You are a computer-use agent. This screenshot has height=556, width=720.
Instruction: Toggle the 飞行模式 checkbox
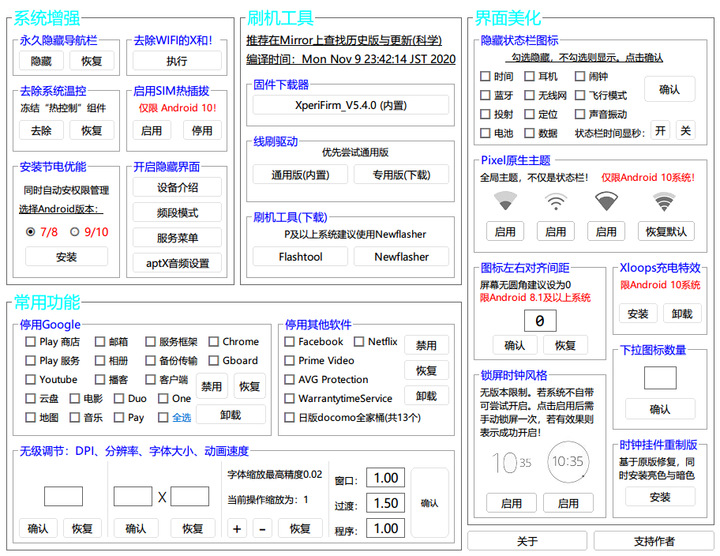[580, 95]
